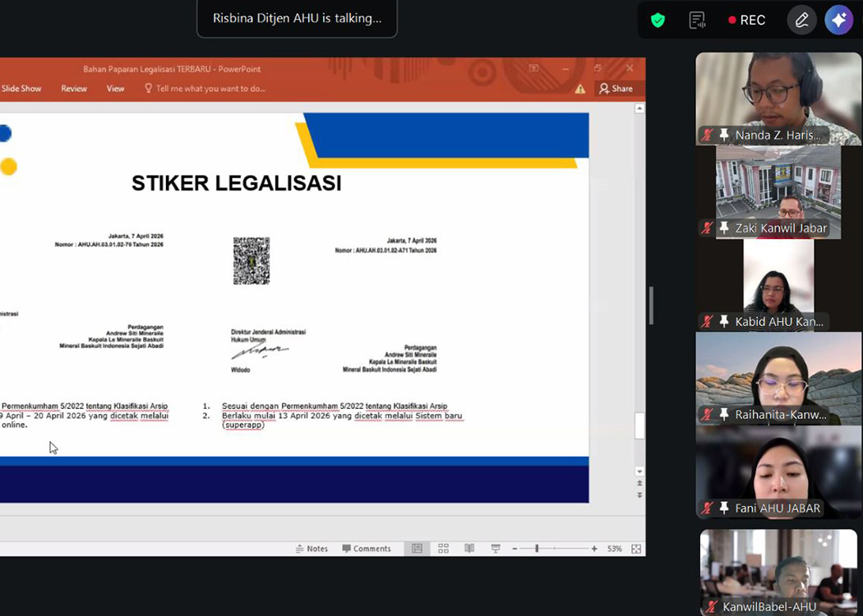The width and height of the screenshot is (863, 616).
Task: Open the meeting transcript icon
Action: tap(697, 21)
